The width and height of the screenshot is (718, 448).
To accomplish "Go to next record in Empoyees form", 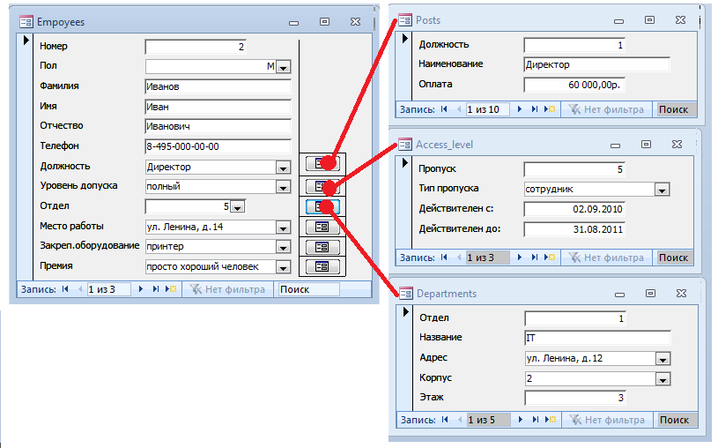I will tap(141, 289).
